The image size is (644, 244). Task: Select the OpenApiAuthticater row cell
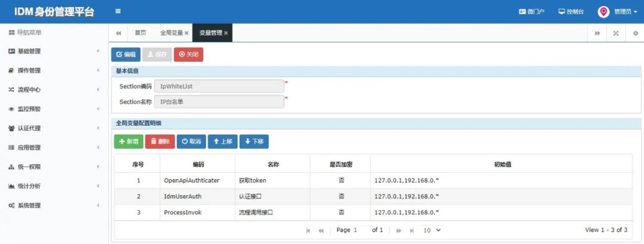coord(197,180)
